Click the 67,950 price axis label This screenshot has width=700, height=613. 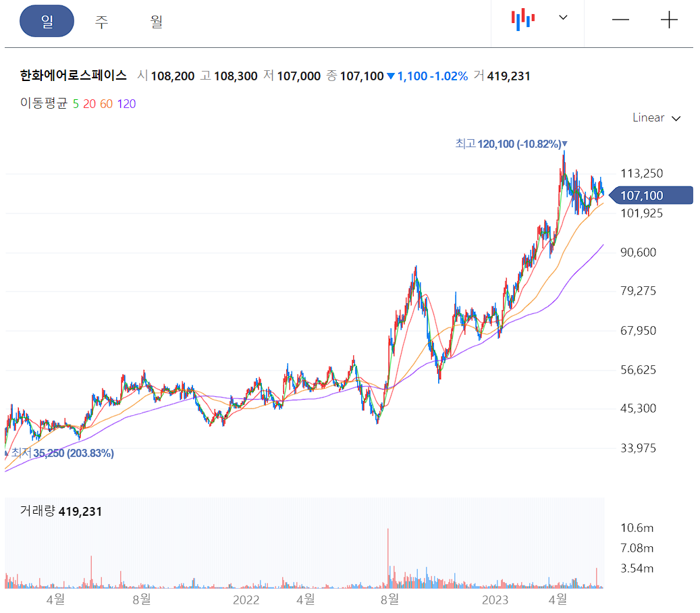639,331
